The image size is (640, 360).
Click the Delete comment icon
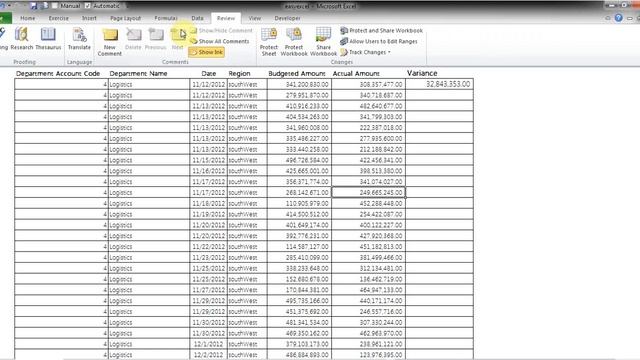[x=133, y=38]
